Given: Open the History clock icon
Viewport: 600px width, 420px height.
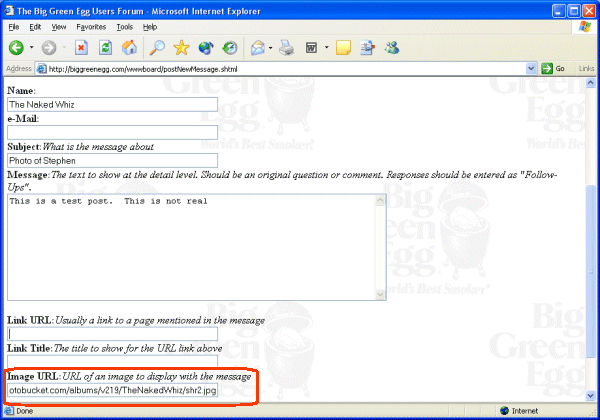Looking at the screenshot, I should 230,48.
